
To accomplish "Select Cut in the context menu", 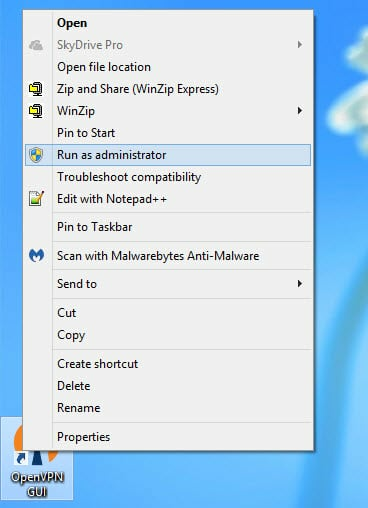I will 168,313.
